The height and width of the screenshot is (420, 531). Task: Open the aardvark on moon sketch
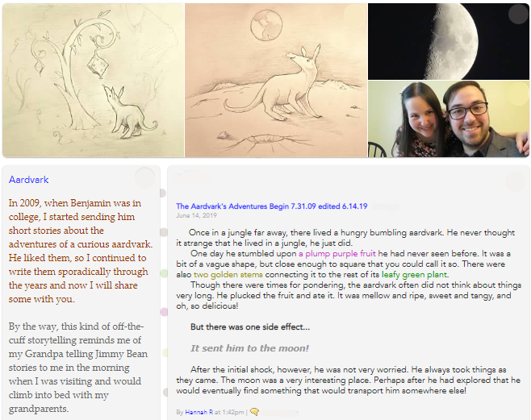point(276,81)
